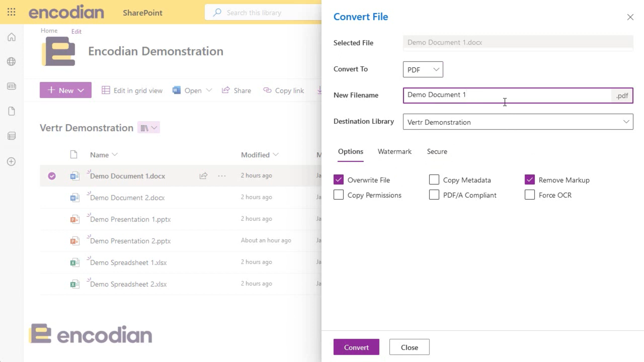Click the SharePoint header link
This screenshot has height=362, width=644.
click(143, 13)
